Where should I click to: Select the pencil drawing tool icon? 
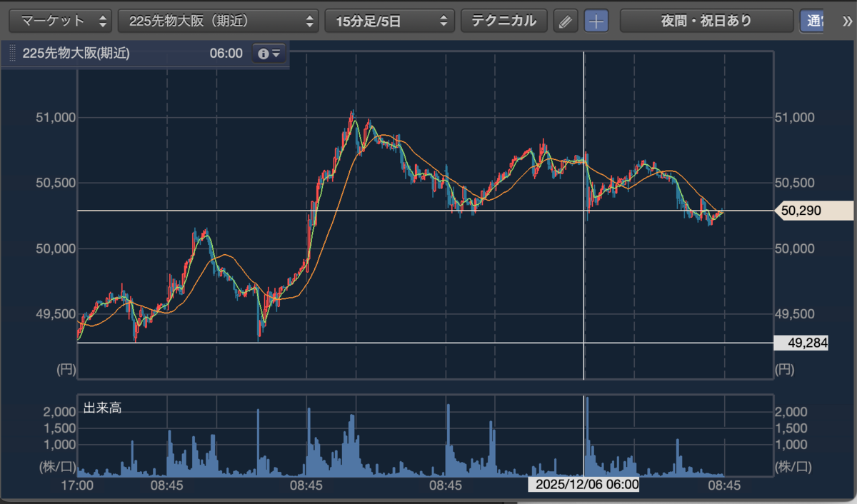[565, 21]
